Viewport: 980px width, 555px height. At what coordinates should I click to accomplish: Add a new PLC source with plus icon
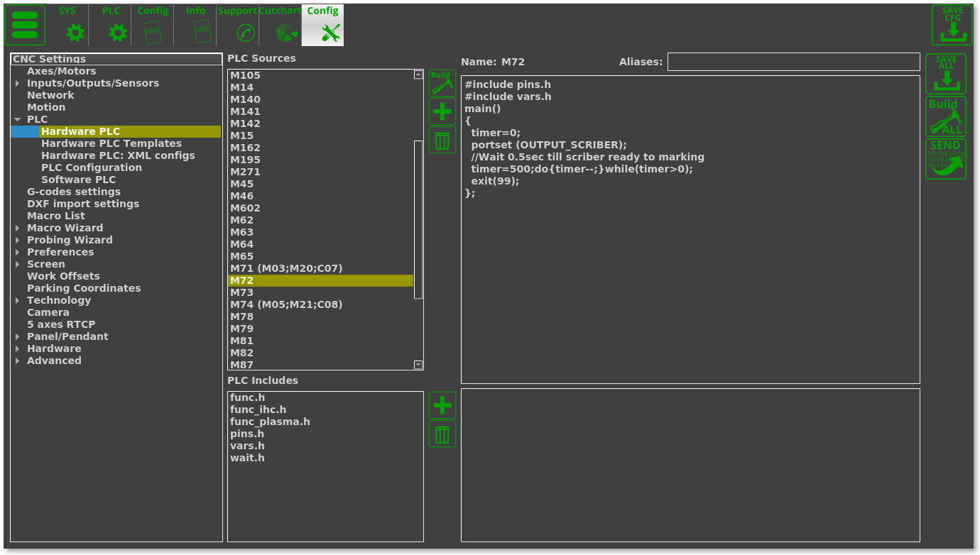point(442,111)
